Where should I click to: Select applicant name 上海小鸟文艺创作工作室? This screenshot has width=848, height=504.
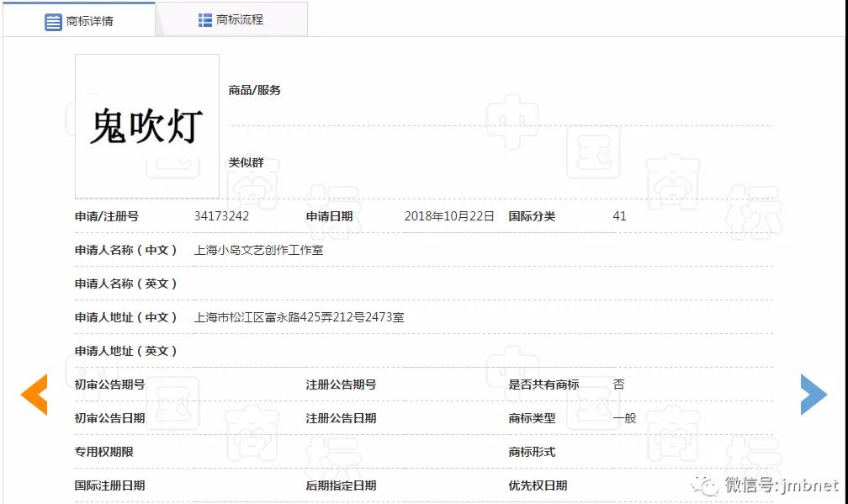(258, 250)
